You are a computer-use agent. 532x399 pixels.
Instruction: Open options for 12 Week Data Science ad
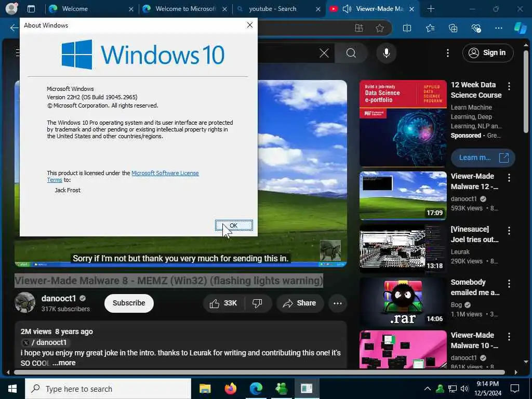(509, 86)
